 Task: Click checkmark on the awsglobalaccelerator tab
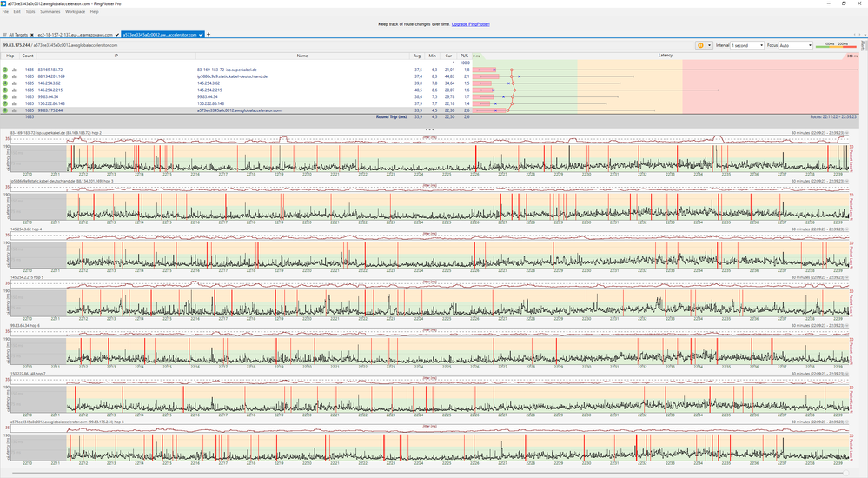201,35
